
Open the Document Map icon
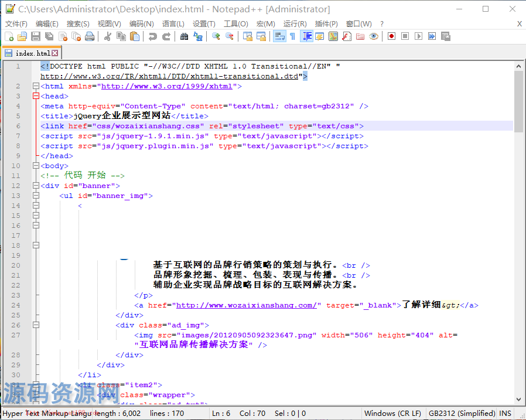[333, 36]
